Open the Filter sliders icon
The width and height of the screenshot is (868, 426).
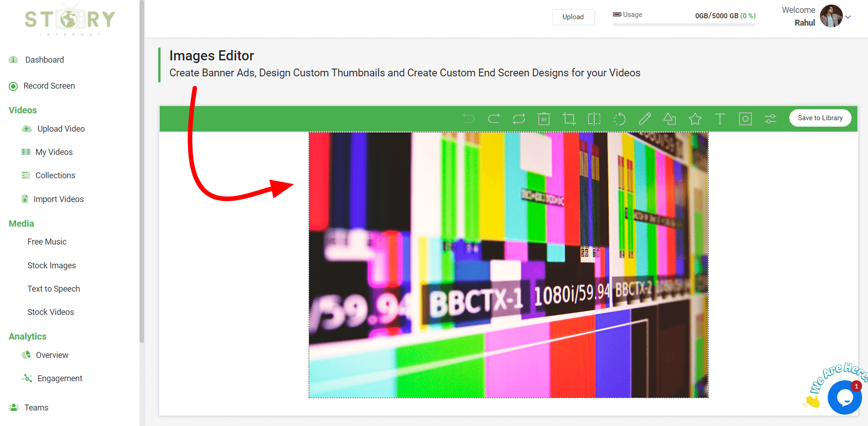[x=771, y=119]
